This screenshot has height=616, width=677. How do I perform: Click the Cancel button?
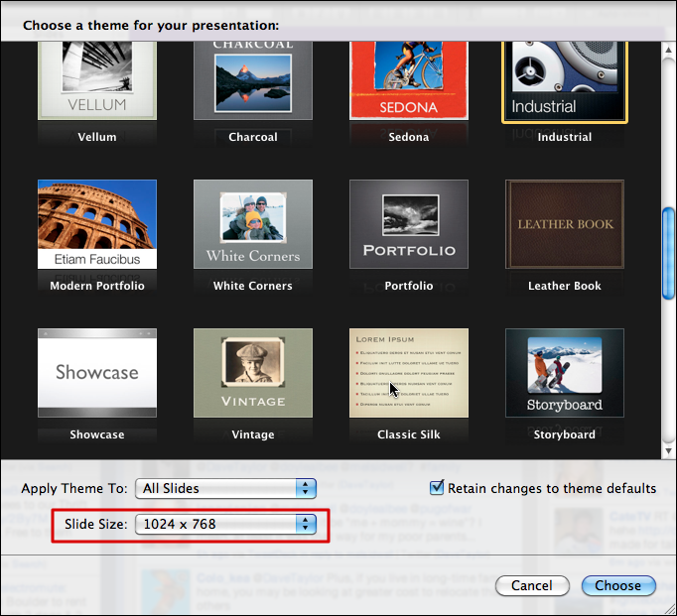tap(532, 585)
